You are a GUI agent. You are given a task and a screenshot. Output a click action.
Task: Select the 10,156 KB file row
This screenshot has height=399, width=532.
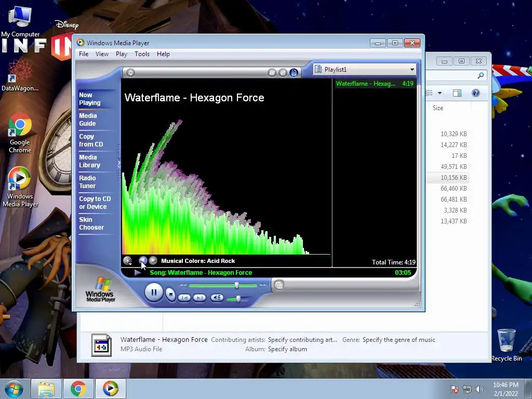[x=448, y=178]
